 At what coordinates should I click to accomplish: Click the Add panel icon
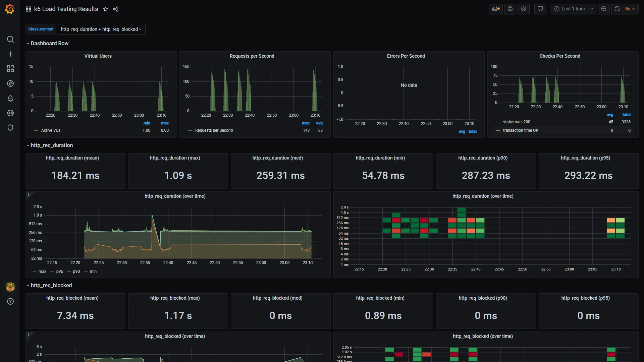click(495, 9)
